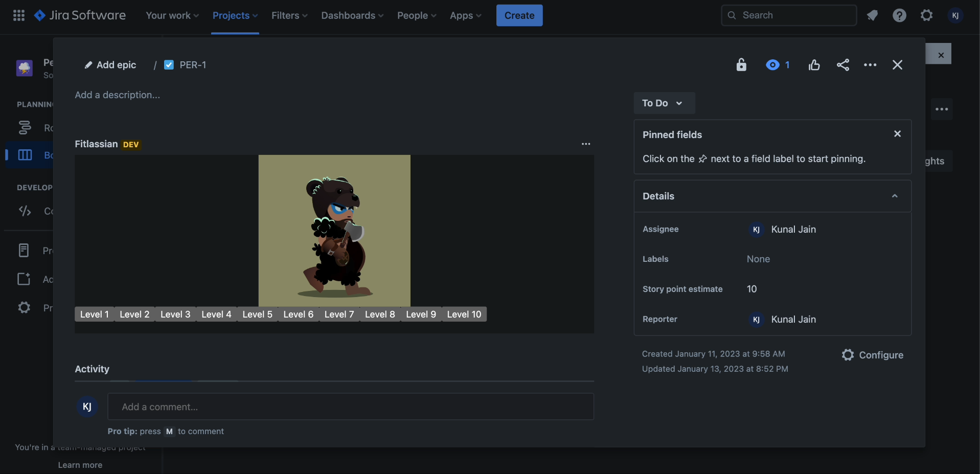Image resolution: width=980 pixels, height=474 pixels.
Task: Click the KJ assignee avatar
Action: (x=756, y=230)
